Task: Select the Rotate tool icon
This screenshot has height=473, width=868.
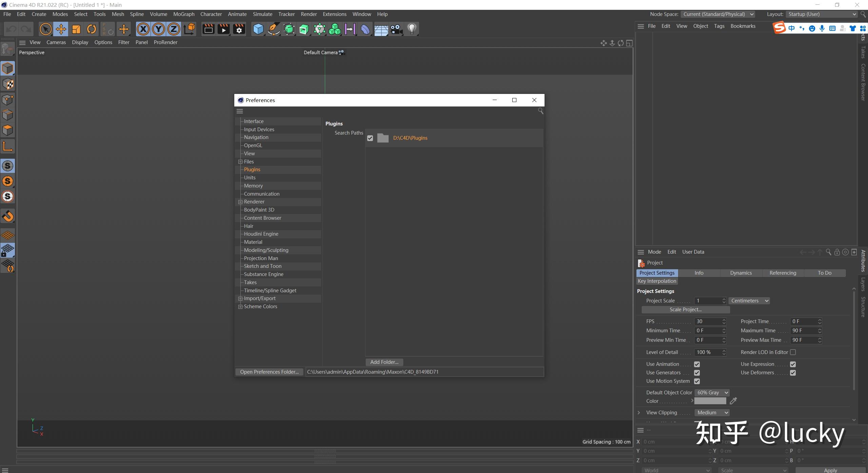Action: tap(91, 29)
